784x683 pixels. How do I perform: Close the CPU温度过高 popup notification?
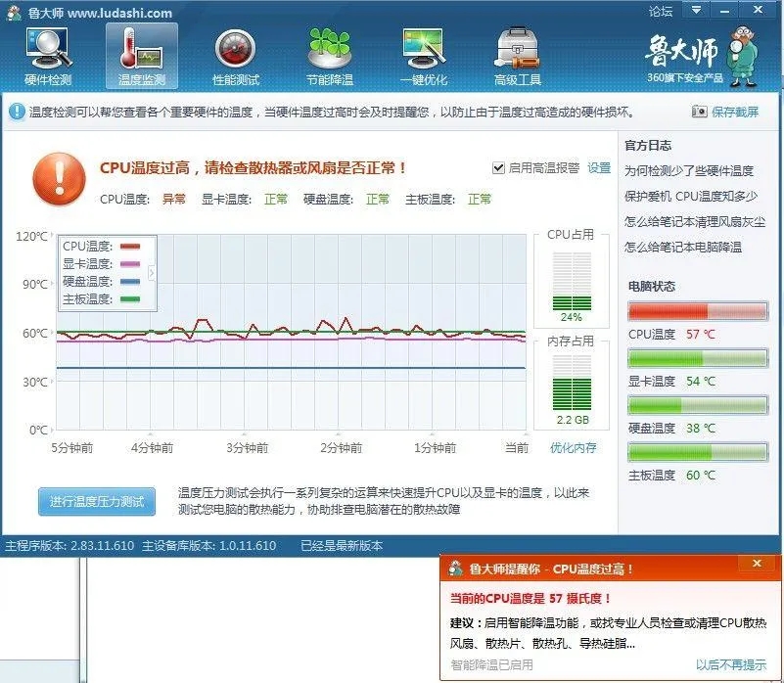point(757,564)
